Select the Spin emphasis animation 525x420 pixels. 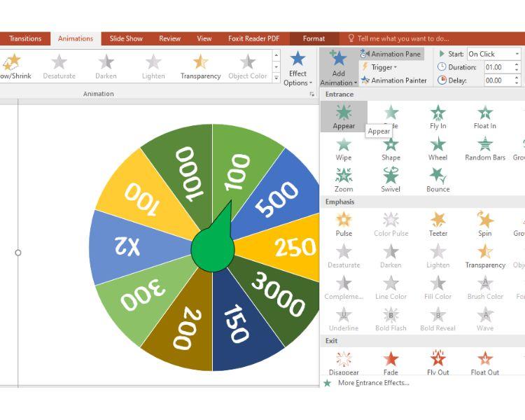click(485, 225)
